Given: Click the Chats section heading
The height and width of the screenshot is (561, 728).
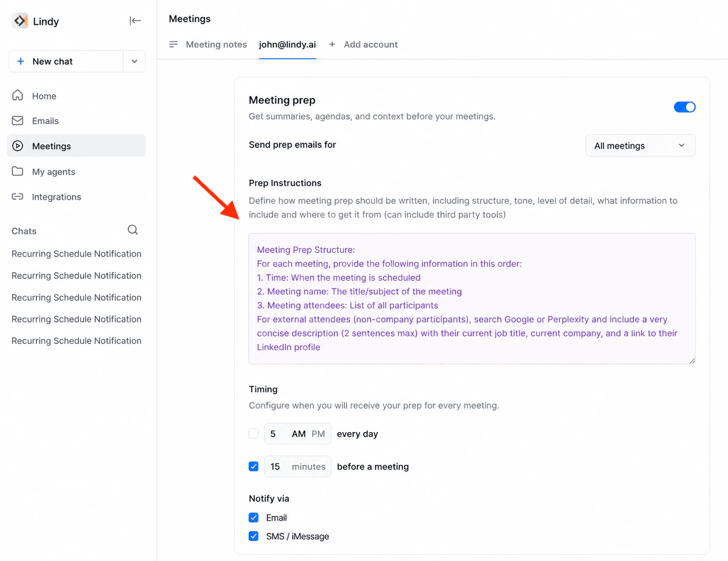Looking at the screenshot, I should coord(24,231).
